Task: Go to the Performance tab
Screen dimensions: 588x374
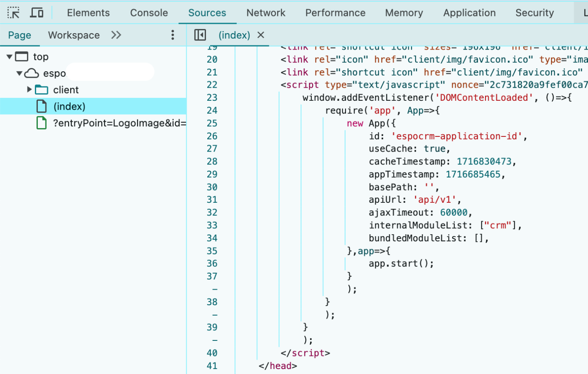Action: tap(335, 13)
